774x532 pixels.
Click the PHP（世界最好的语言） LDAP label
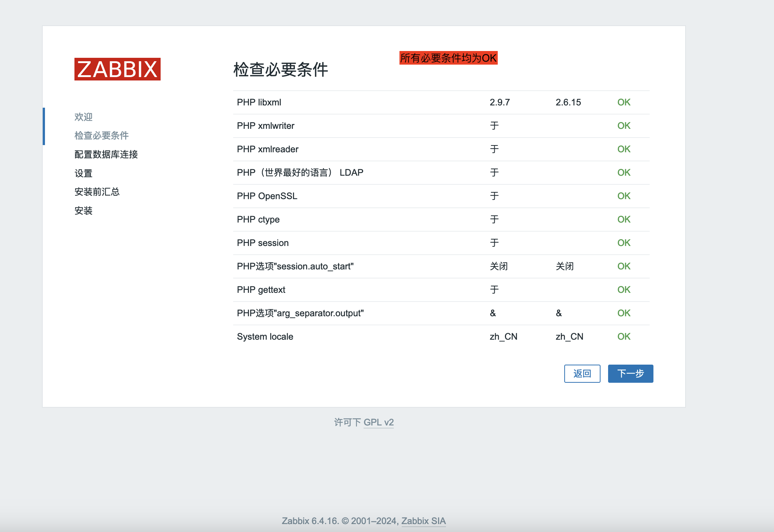tap(300, 172)
